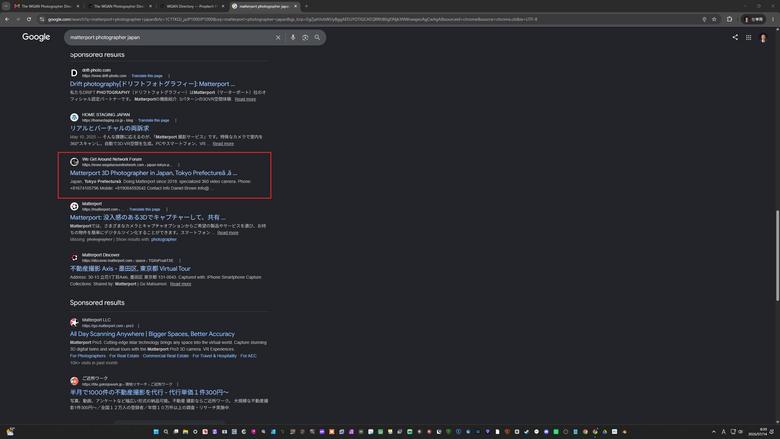Click the Matterport LLC ad favicon
The image size is (780, 439).
(x=74, y=322)
